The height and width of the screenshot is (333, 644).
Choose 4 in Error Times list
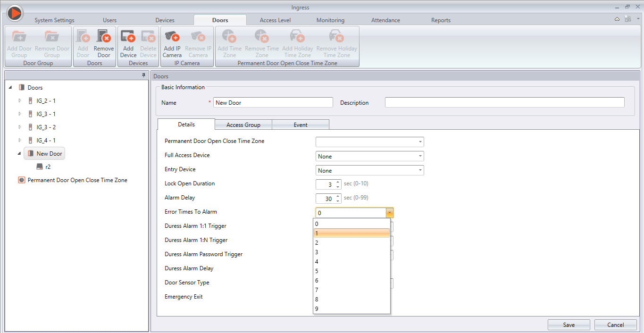pyautogui.click(x=351, y=262)
